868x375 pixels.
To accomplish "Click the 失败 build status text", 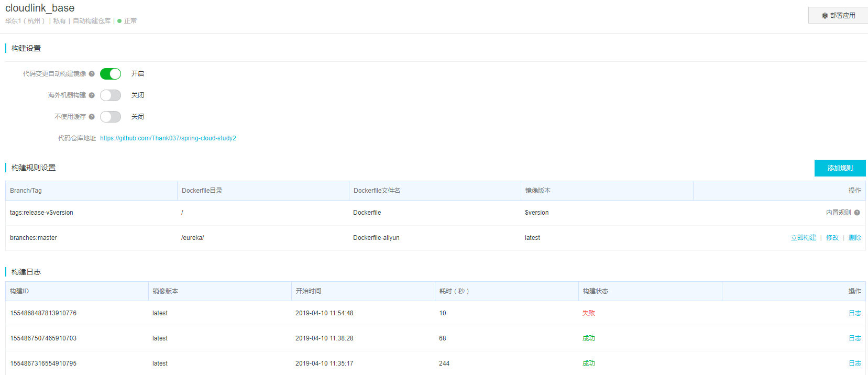I will [588, 313].
